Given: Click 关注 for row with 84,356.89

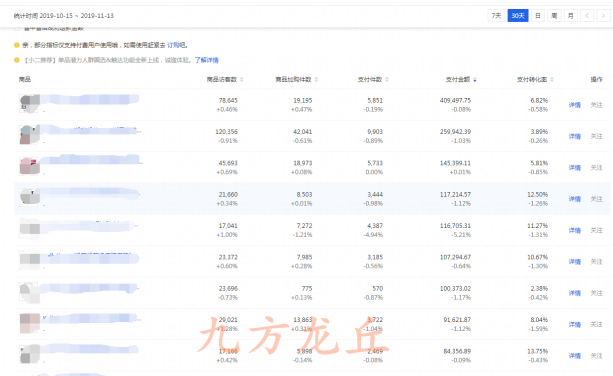Looking at the screenshot, I should click(596, 356).
